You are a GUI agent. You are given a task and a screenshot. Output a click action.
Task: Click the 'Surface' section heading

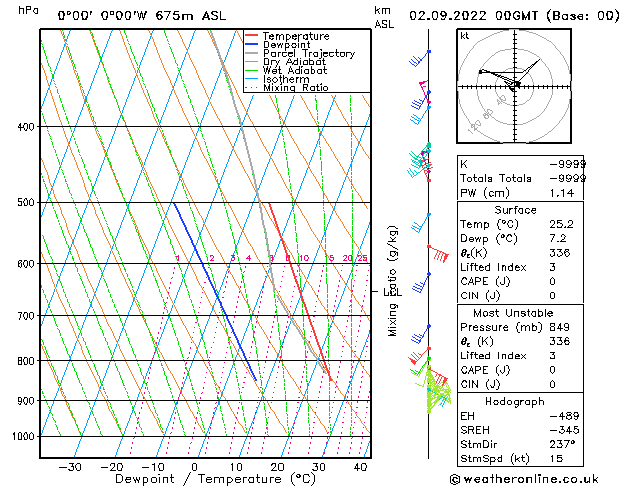click(515, 210)
